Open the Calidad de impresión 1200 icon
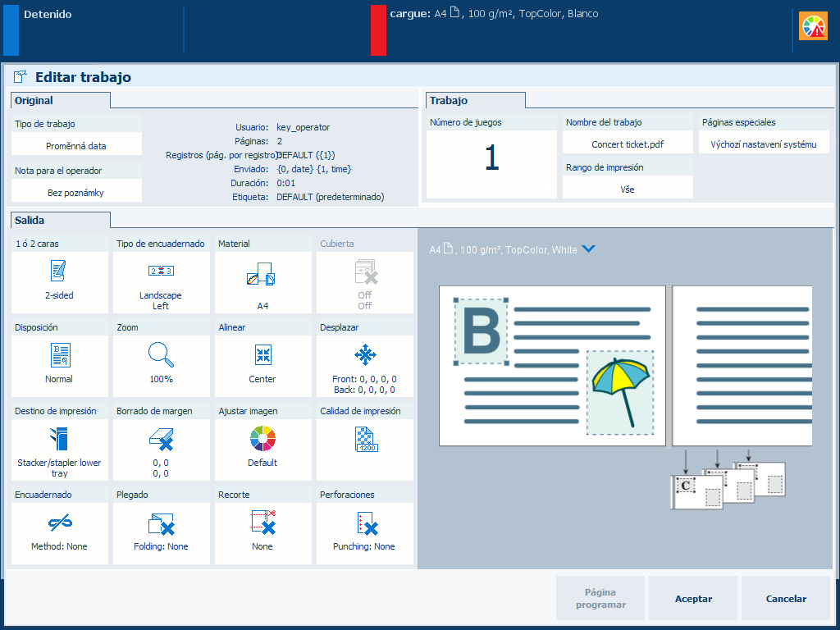 (x=367, y=439)
